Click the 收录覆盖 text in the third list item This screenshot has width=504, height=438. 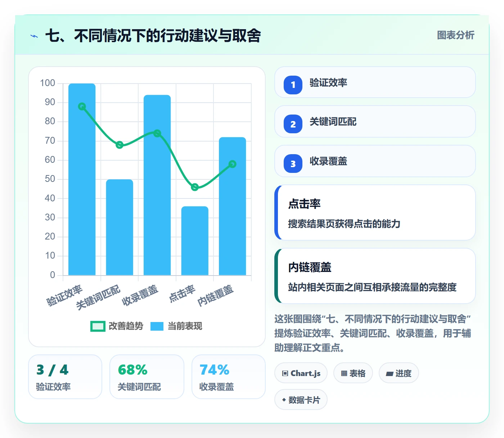click(328, 161)
